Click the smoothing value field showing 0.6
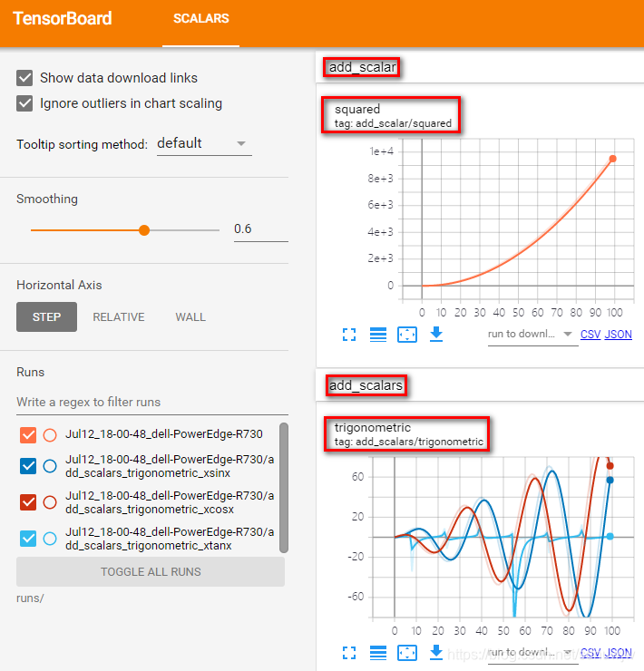The height and width of the screenshot is (671, 644). point(260,229)
